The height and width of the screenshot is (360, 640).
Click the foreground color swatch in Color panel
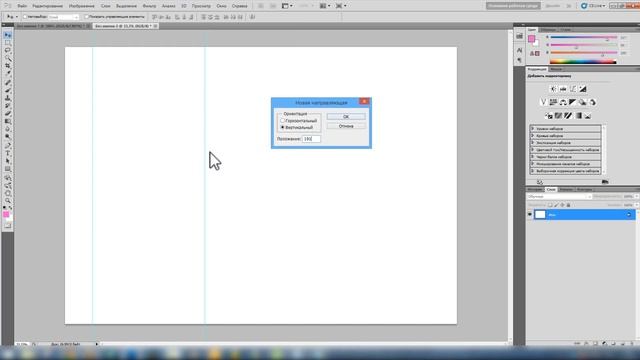[x=531, y=39]
